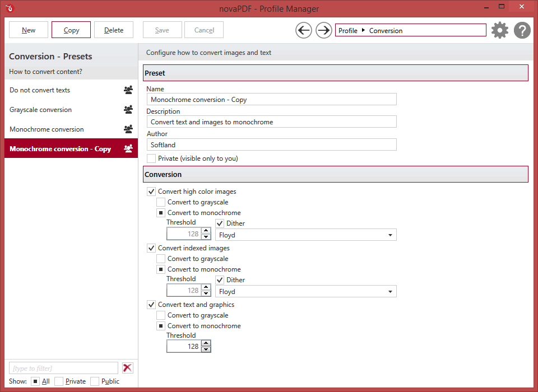Select Convert to monochrome under text and graphics
The width and height of the screenshot is (538, 392).
click(x=161, y=326)
